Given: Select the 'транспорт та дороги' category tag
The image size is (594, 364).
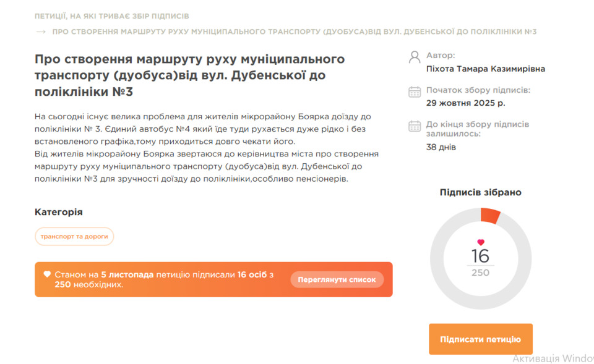Looking at the screenshot, I should [x=74, y=237].
